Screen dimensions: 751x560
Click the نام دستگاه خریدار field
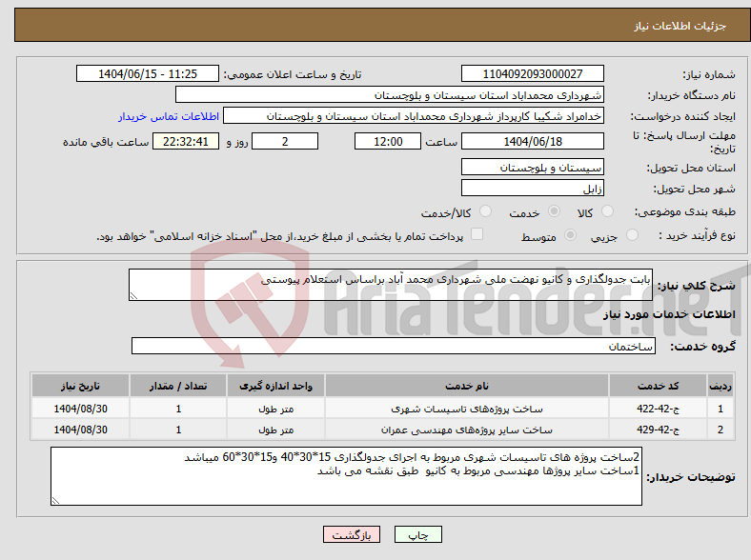(390, 95)
